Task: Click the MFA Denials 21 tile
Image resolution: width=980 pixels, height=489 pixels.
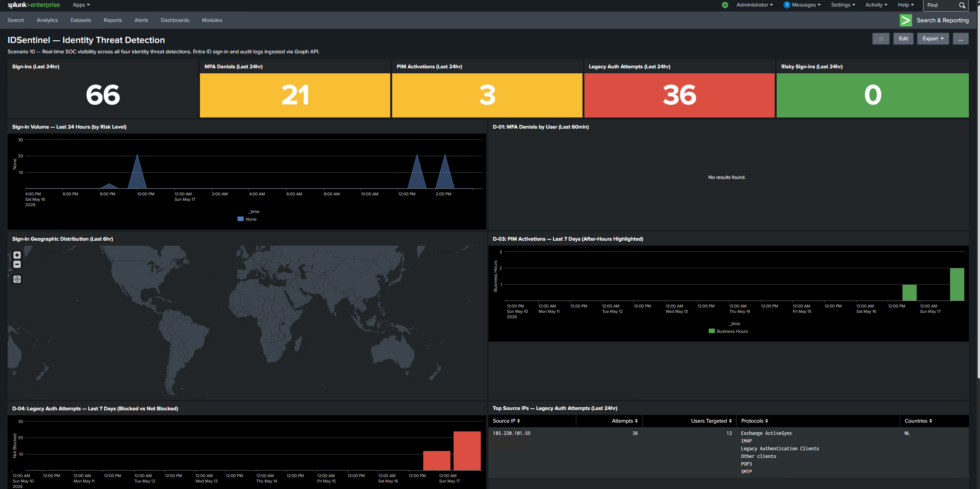Action: tap(295, 95)
